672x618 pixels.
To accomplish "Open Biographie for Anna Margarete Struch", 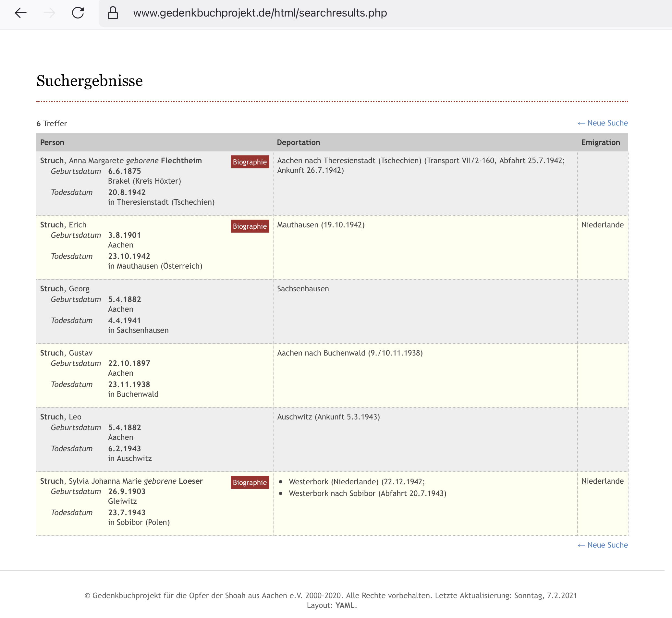I will [250, 162].
